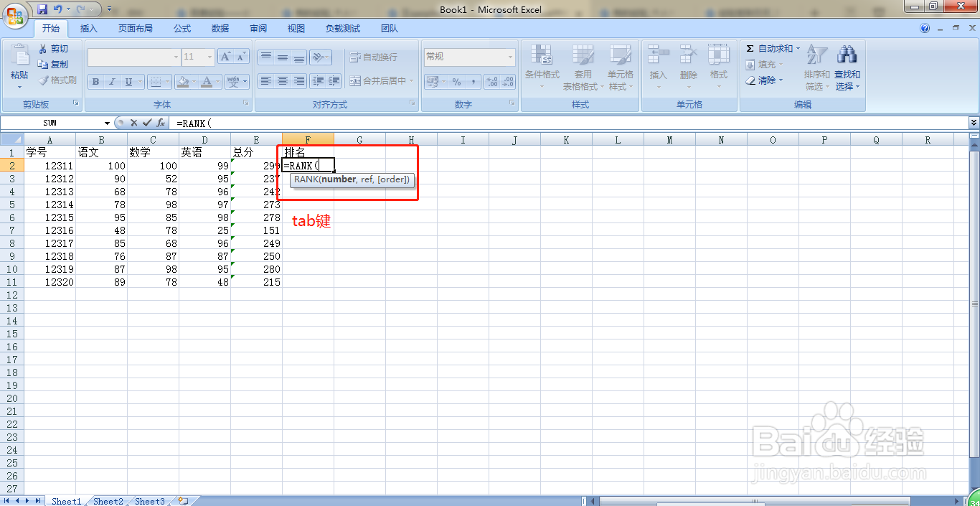Select the Format Painter tool
The width and height of the screenshot is (980, 506).
57,79
